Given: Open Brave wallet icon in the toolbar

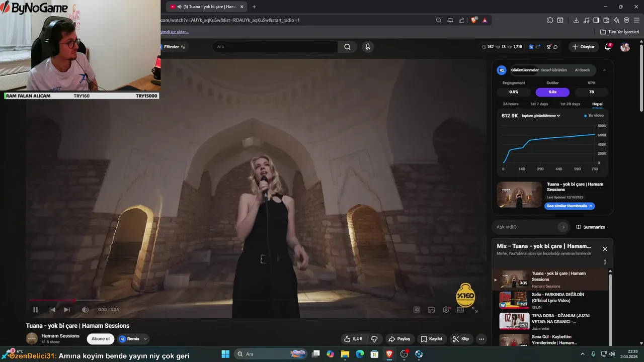Looking at the screenshot, I should click(606, 20).
